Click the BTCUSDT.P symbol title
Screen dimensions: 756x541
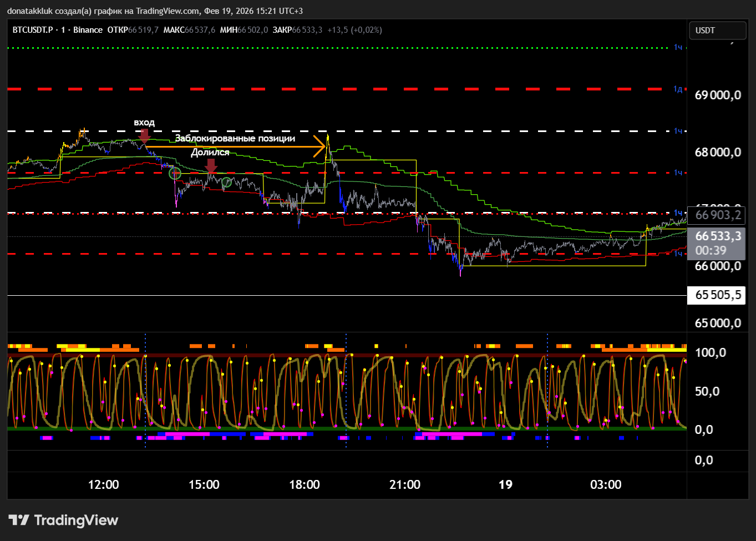[32, 30]
